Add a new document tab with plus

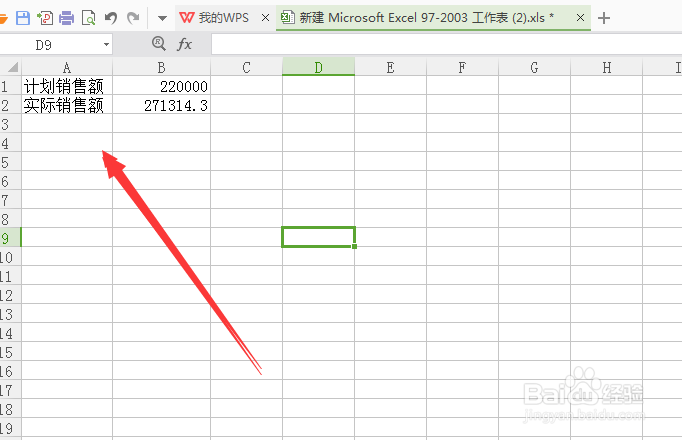click(x=604, y=18)
